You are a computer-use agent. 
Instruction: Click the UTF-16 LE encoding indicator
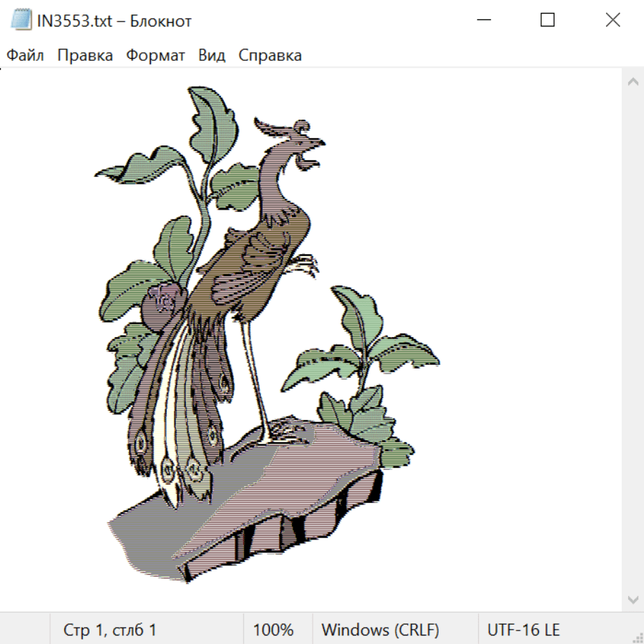point(524,630)
